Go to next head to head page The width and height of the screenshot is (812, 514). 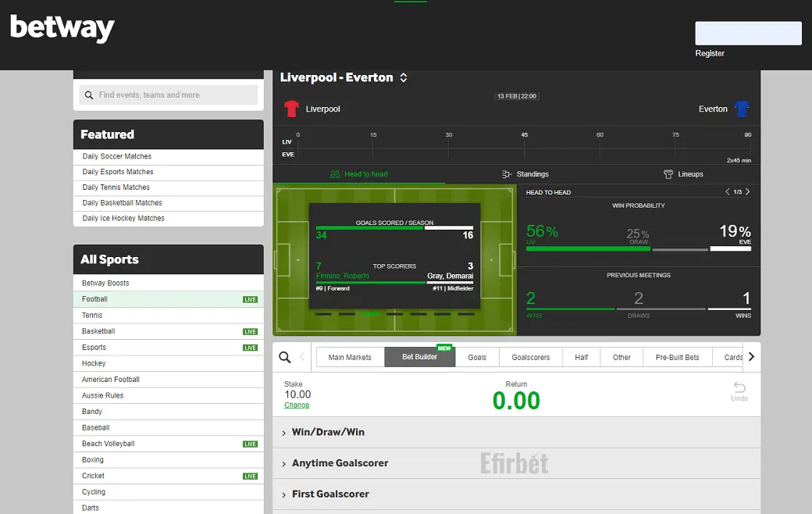747,191
